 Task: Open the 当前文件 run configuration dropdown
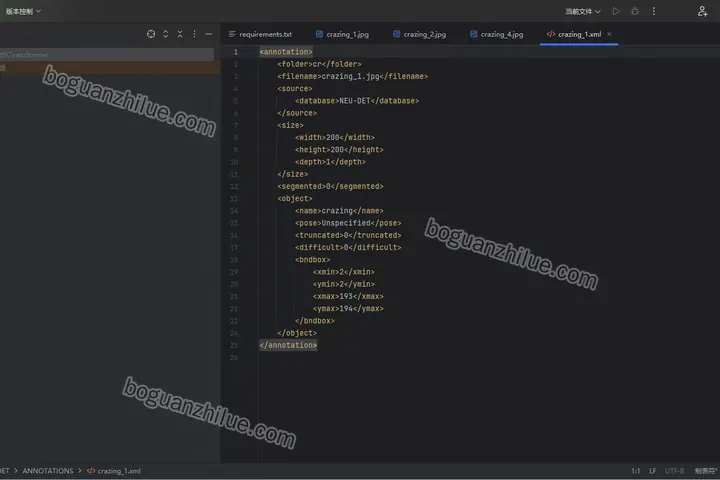[x=583, y=11]
